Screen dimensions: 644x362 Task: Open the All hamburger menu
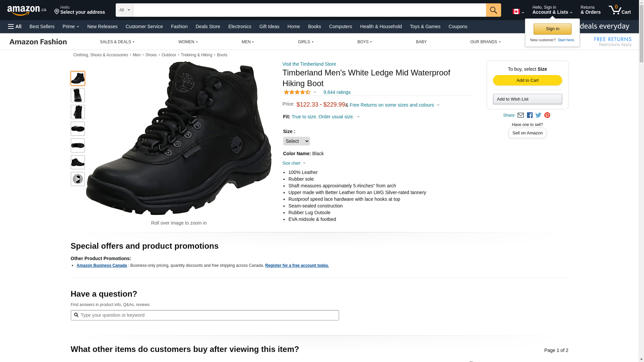point(15,26)
